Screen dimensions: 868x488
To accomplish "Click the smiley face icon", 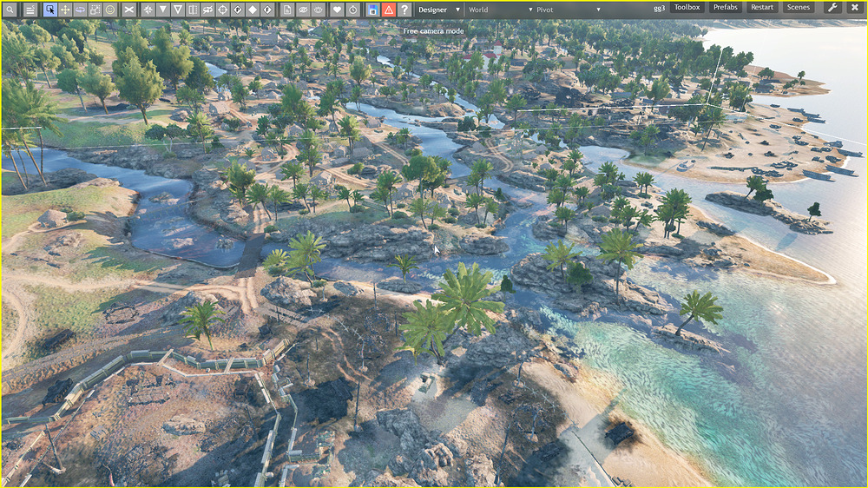I will coord(110,10).
